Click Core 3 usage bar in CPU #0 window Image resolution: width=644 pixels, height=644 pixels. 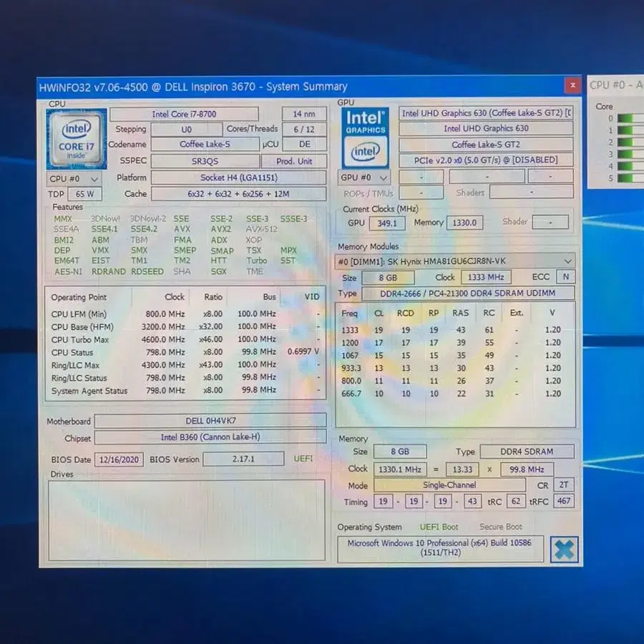point(630,154)
